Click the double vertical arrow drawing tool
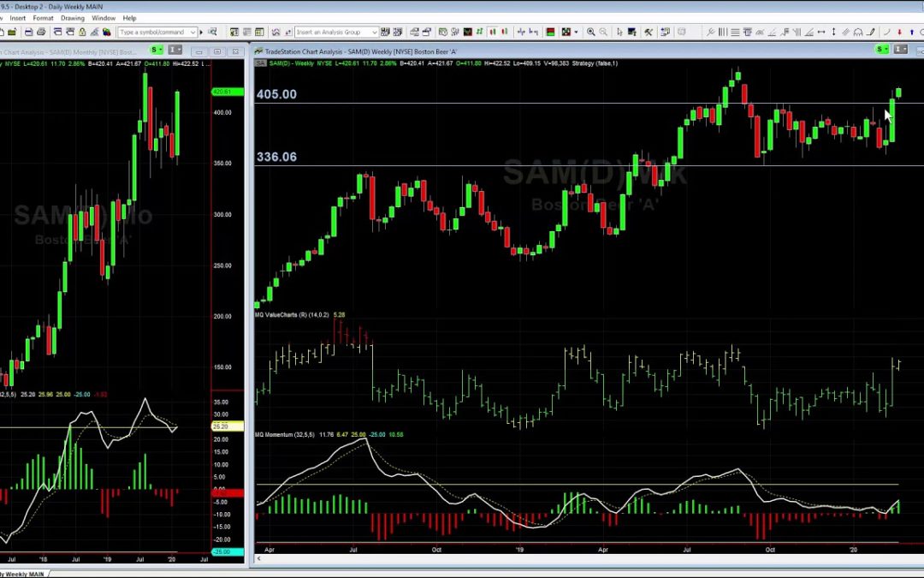 [x=833, y=32]
